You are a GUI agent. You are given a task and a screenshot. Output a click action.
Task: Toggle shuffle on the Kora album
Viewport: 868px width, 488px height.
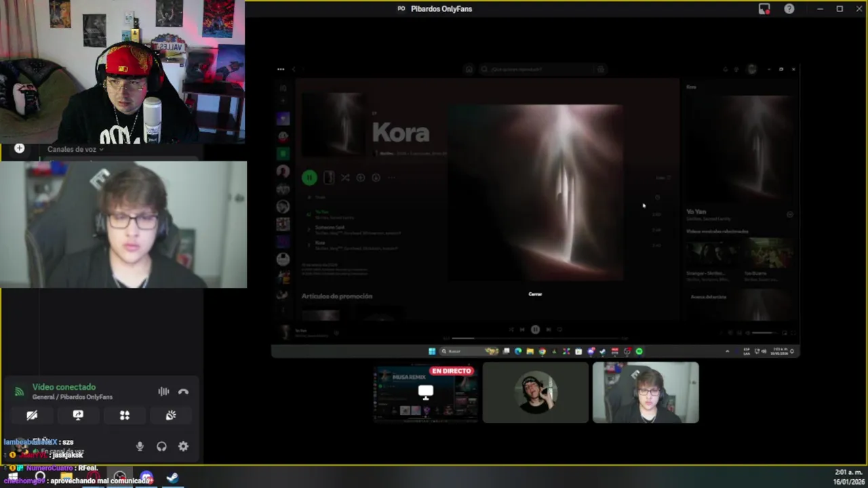click(345, 178)
